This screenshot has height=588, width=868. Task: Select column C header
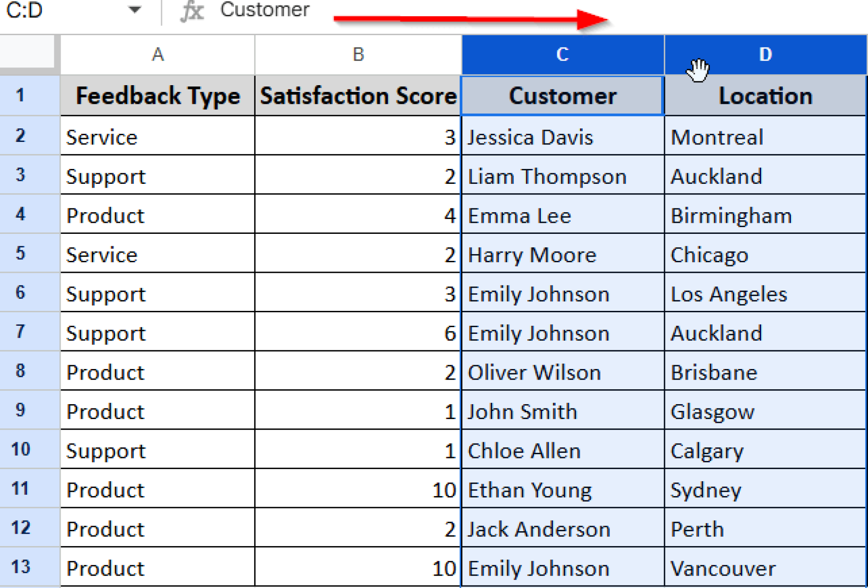[x=562, y=54]
